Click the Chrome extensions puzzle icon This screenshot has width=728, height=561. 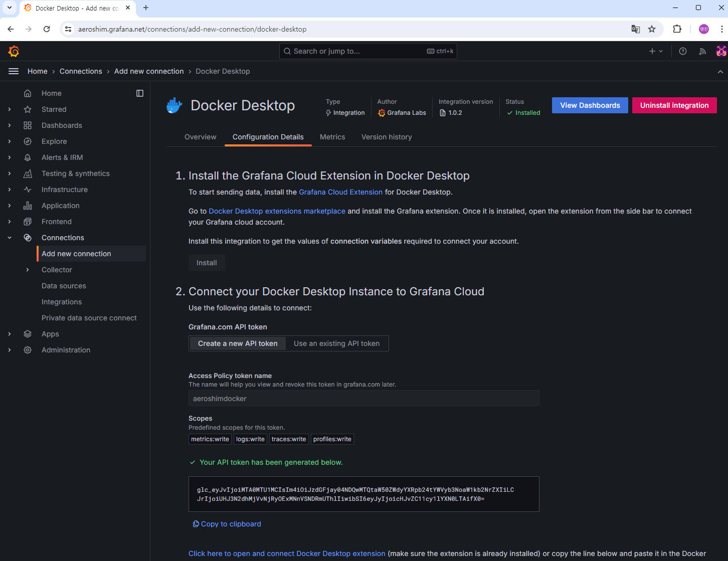[677, 29]
